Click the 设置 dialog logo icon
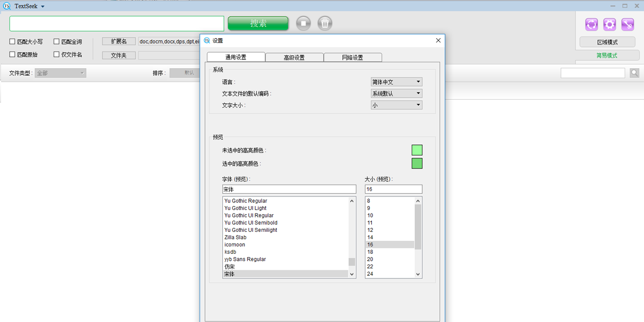The width and height of the screenshot is (644, 322). tap(207, 40)
